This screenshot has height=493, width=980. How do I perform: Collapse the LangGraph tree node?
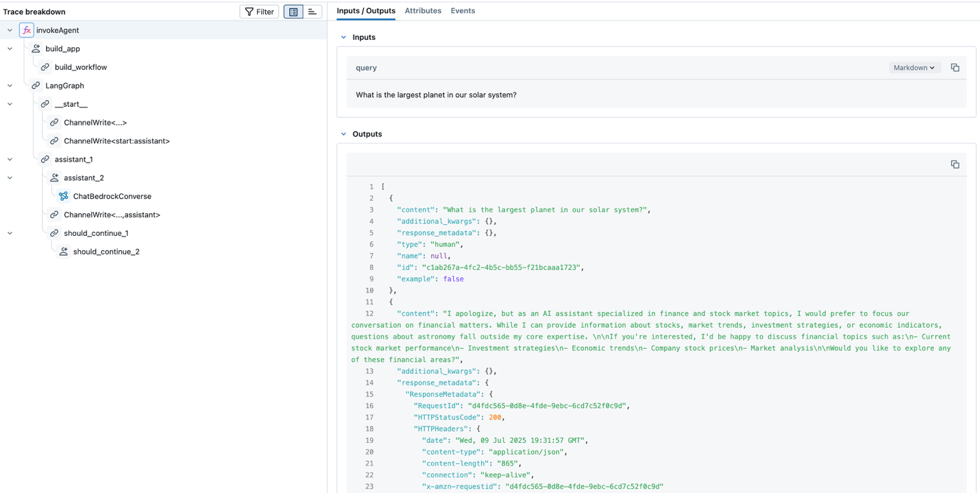(x=10, y=86)
